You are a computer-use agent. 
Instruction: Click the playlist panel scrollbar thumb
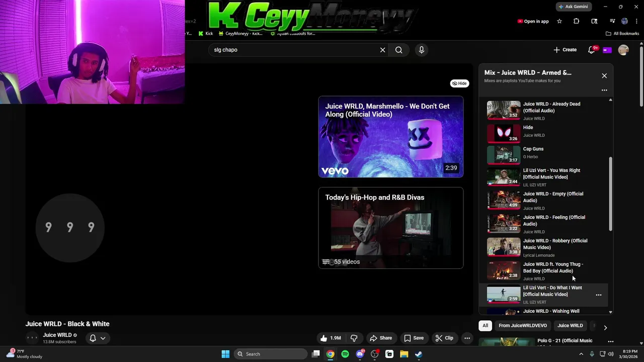(611, 194)
